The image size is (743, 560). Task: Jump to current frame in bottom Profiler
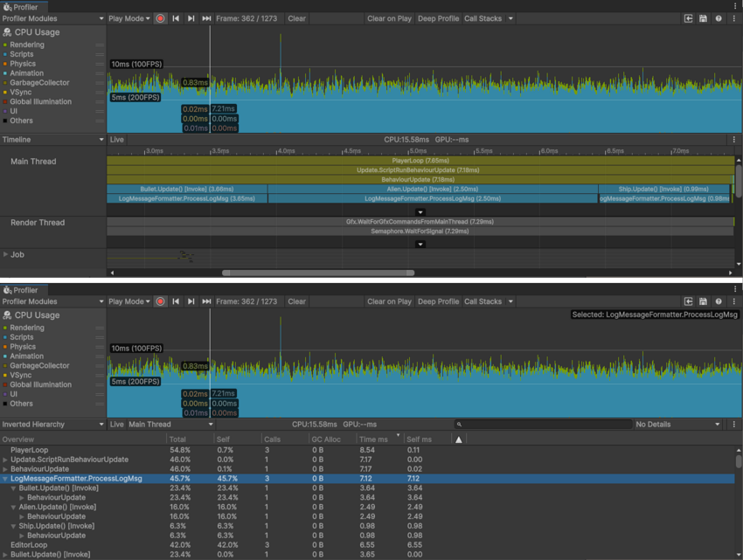pos(206,301)
